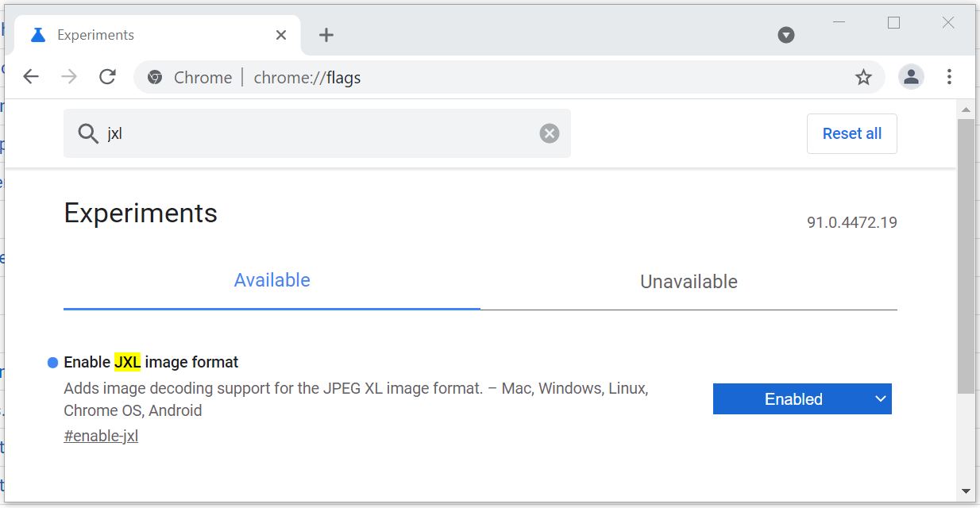Screen dimensions: 980x508
Task: Click the Experiments heading
Action: [141, 213]
